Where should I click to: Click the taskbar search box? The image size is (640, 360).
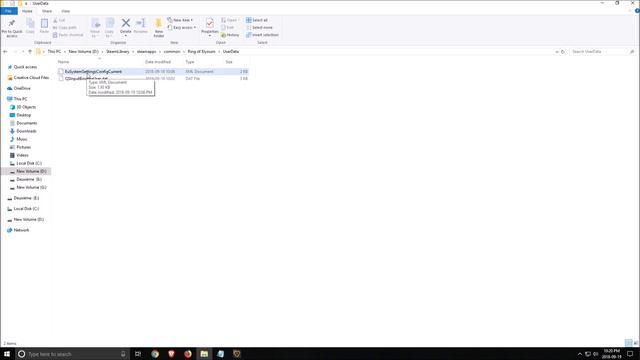point(72,354)
